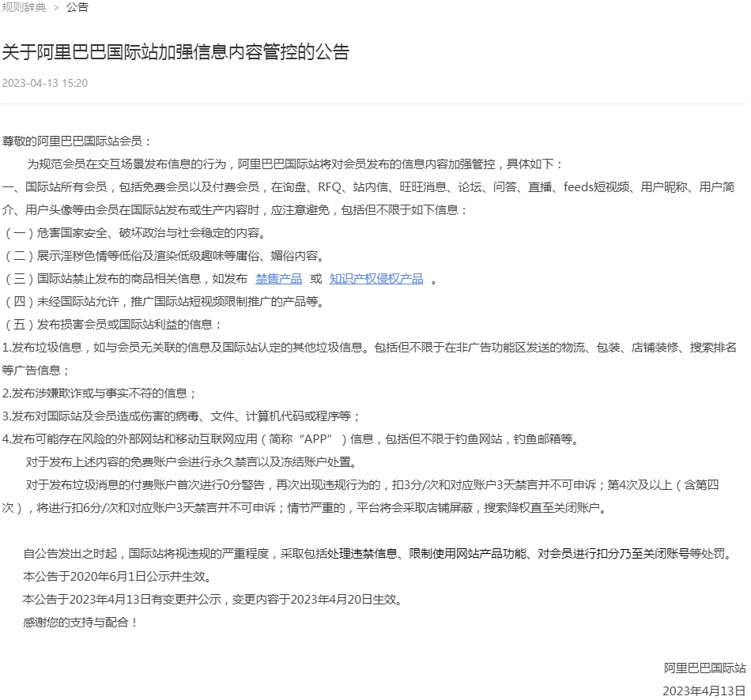Click the line starting 次），将进行扣6分
This screenshot has width=751, height=700.
[305, 508]
